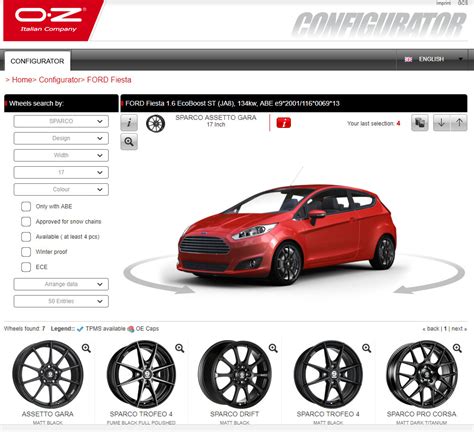The image size is (474, 432).
Task: Open the compare wheels icon button
Action: point(420,123)
